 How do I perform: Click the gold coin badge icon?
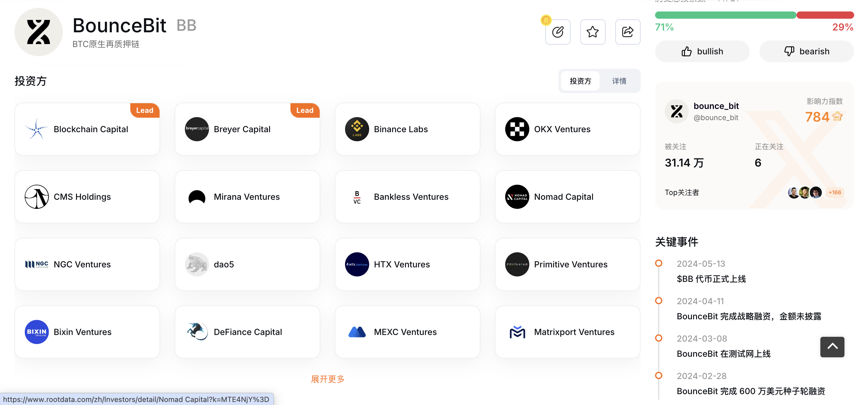point(546,20)
